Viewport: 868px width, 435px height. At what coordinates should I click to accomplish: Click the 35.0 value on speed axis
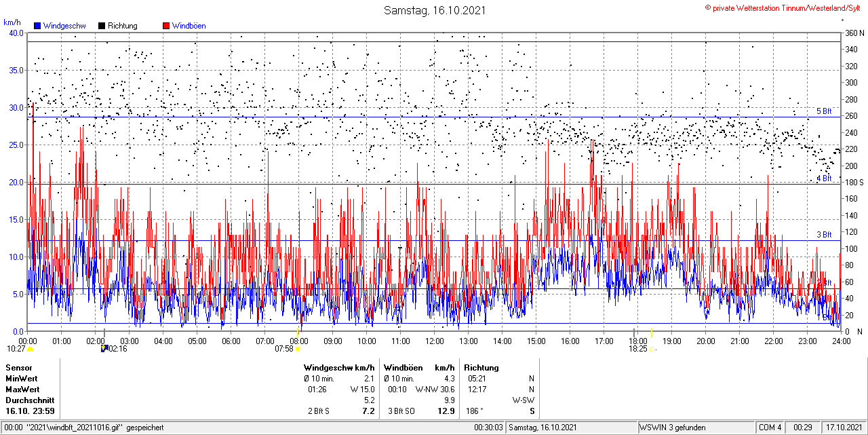pyautogui.click(x=16, y=71)
